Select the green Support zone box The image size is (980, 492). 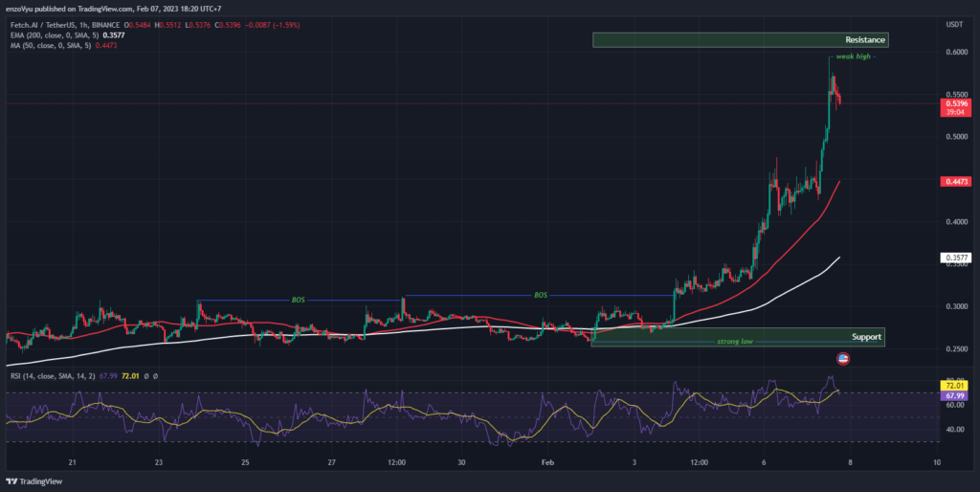pyautogui.click(x=738, y=337)
